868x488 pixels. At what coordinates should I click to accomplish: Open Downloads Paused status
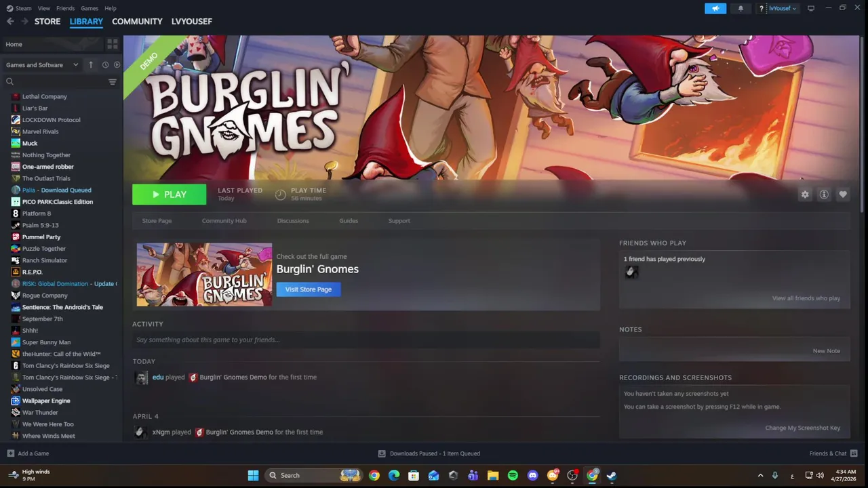(429, 453)
